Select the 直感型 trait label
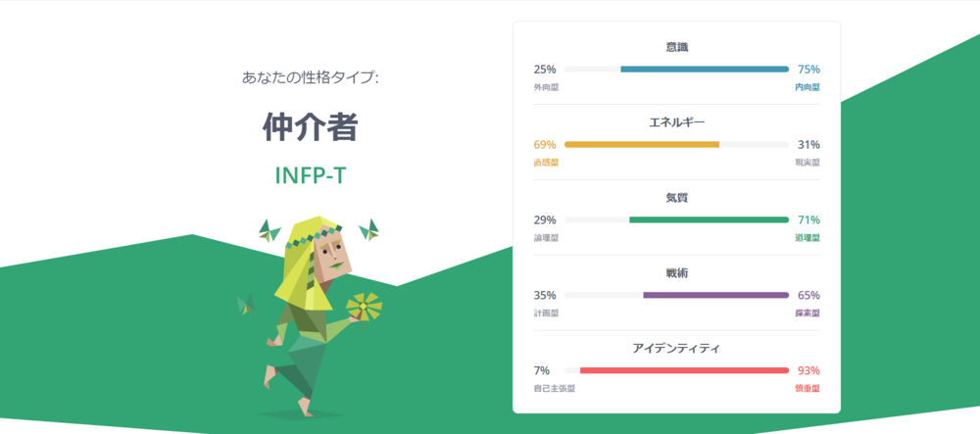The width and height of the screenshot is (980, 434). 546,163
